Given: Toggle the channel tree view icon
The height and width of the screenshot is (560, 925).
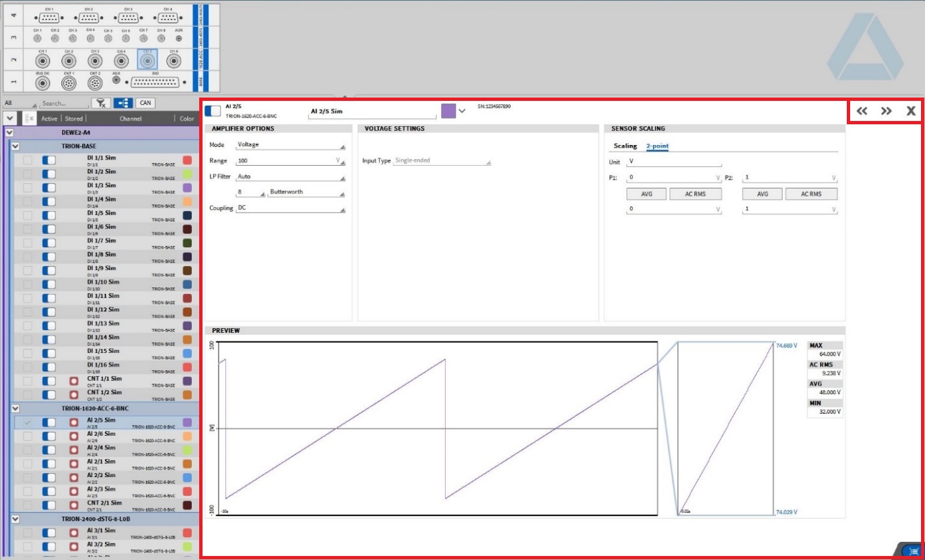Looking at the screenshot, I should pyautogui.click(x=123, y=103).
